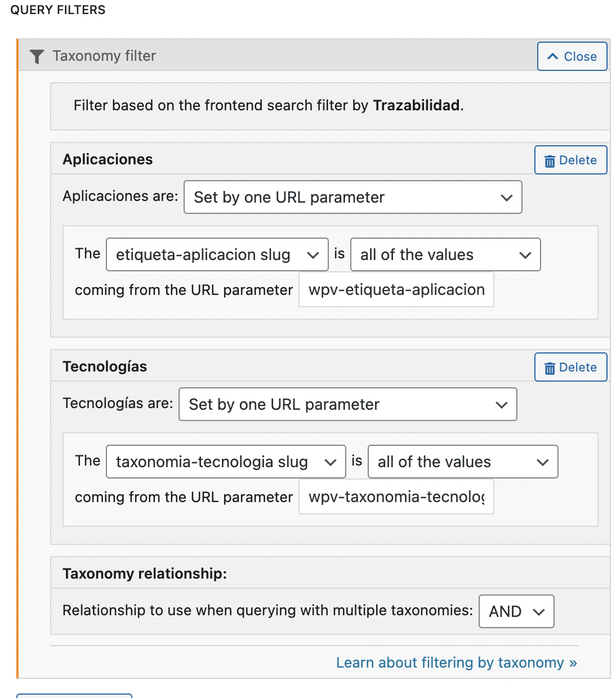Click the wpv-etiqueta-aplicacion URL parameter field

click(x=396, y=289)
